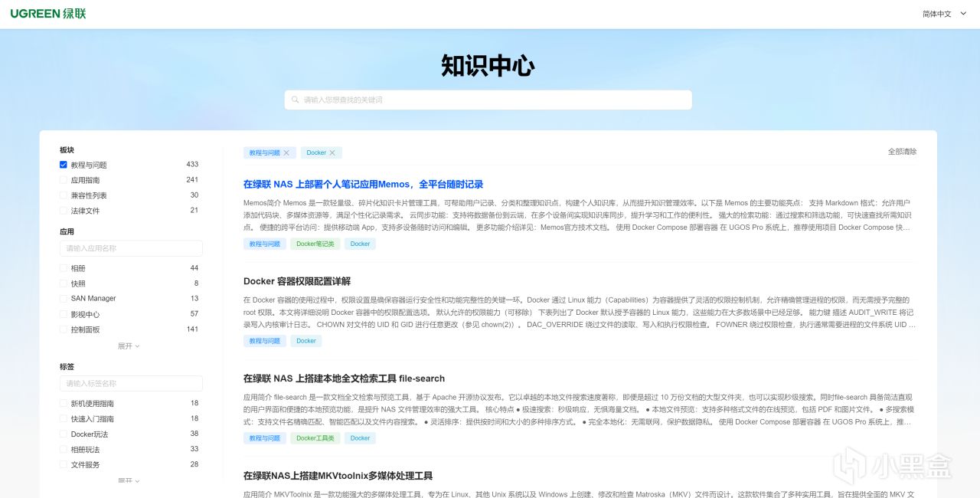Click the 141 count beside 控制面板

coord(192,329)
